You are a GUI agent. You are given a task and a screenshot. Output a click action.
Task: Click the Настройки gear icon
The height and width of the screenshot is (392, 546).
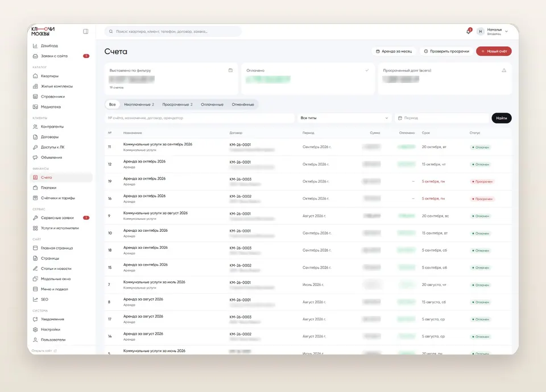pos(35,330)
